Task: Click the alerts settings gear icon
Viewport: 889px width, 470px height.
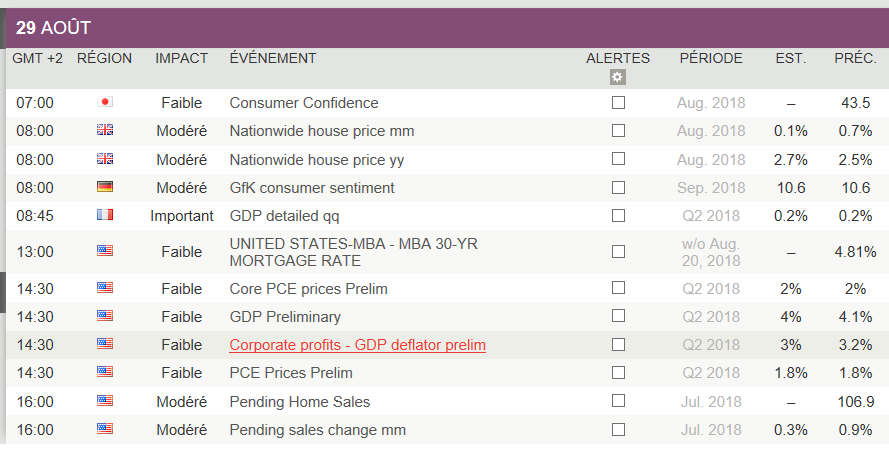Action: (618, 77)
